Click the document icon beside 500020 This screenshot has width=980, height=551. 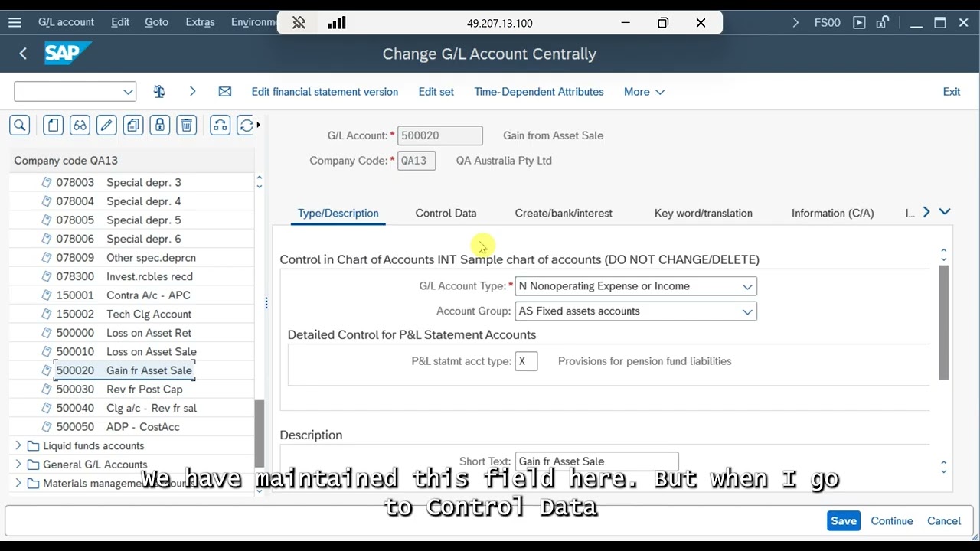[x=47, y=370]
